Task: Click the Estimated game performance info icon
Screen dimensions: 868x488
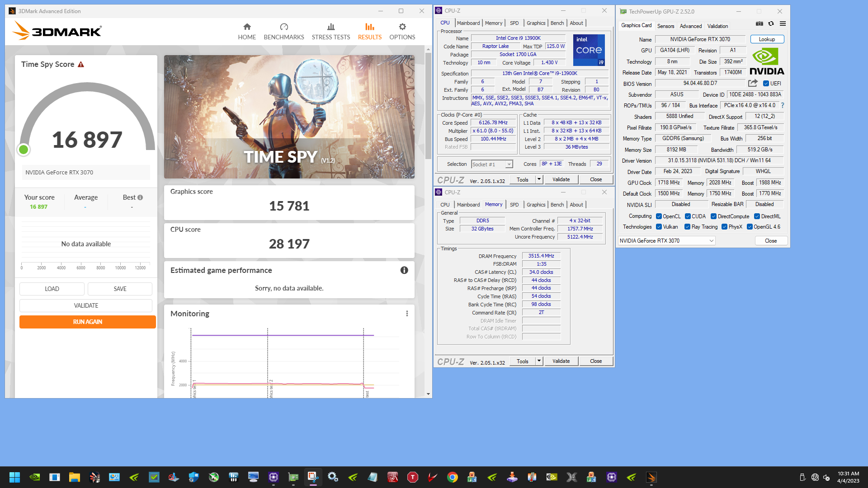Action: click(x=404, y=270)
